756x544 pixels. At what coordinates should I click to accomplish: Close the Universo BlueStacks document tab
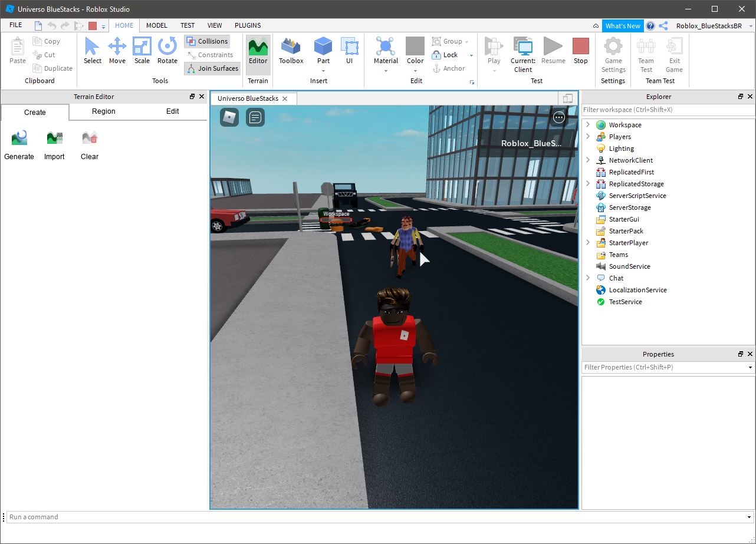[285, 98]
